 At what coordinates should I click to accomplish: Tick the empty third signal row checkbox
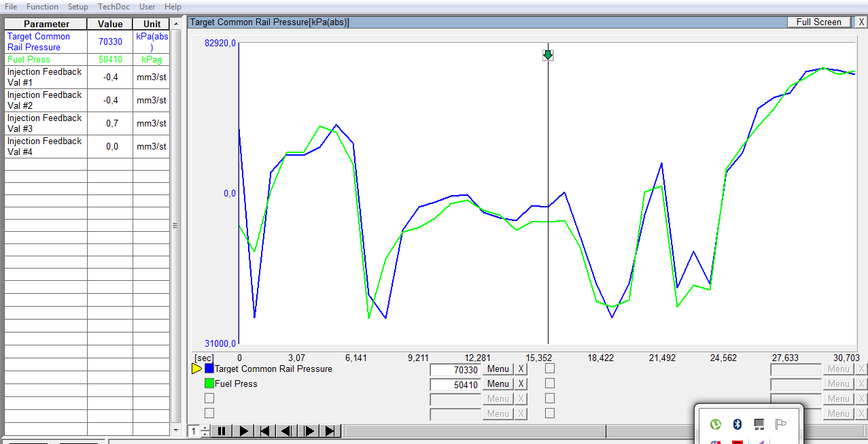click(209, 398)
